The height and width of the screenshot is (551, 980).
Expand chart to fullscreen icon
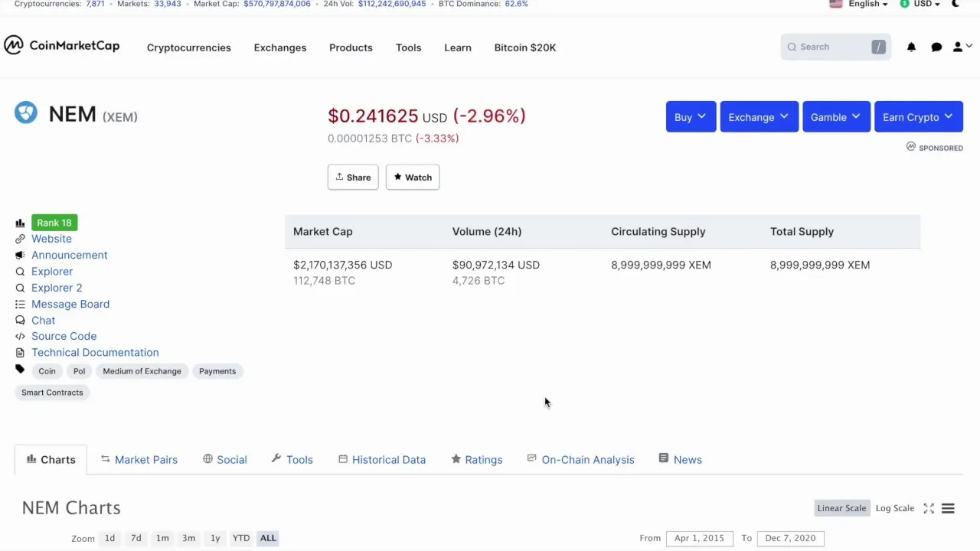929,508
